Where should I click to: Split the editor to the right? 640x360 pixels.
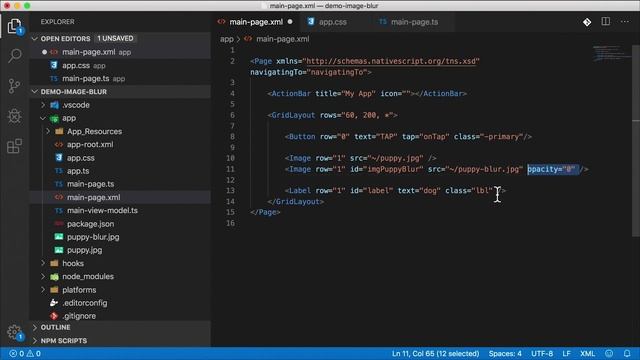click(x=606, y=22)
